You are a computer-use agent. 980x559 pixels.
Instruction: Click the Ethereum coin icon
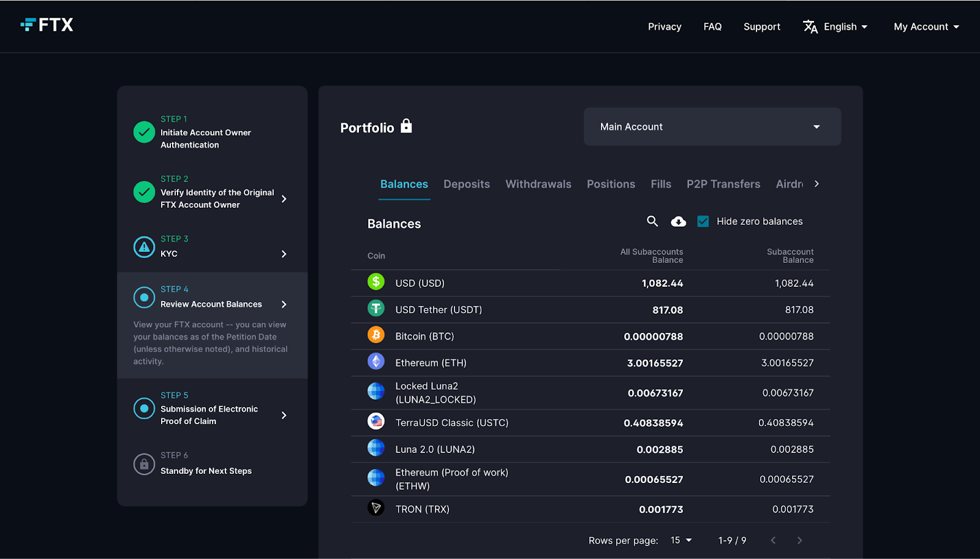click(x=375, y=362)
